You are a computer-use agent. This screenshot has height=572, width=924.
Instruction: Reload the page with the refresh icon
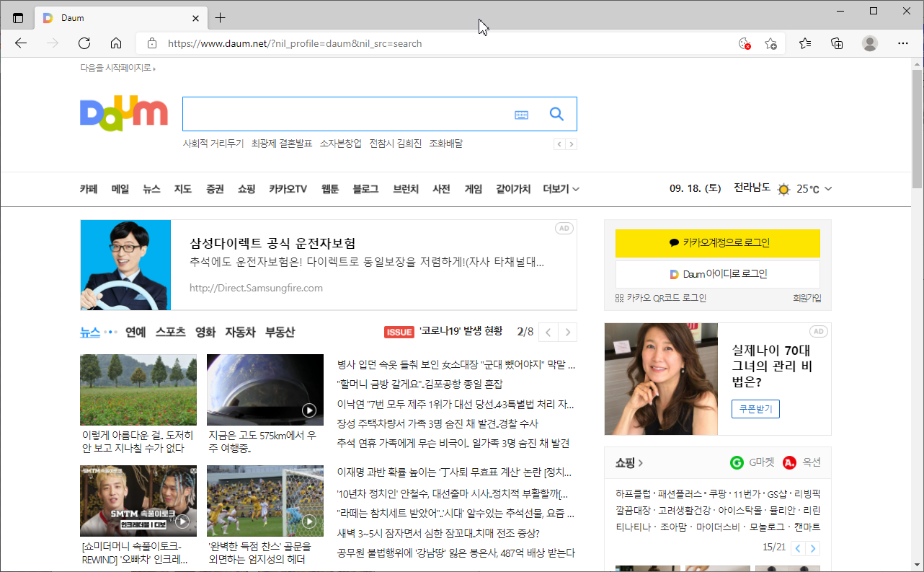click(x=84, y=43)
